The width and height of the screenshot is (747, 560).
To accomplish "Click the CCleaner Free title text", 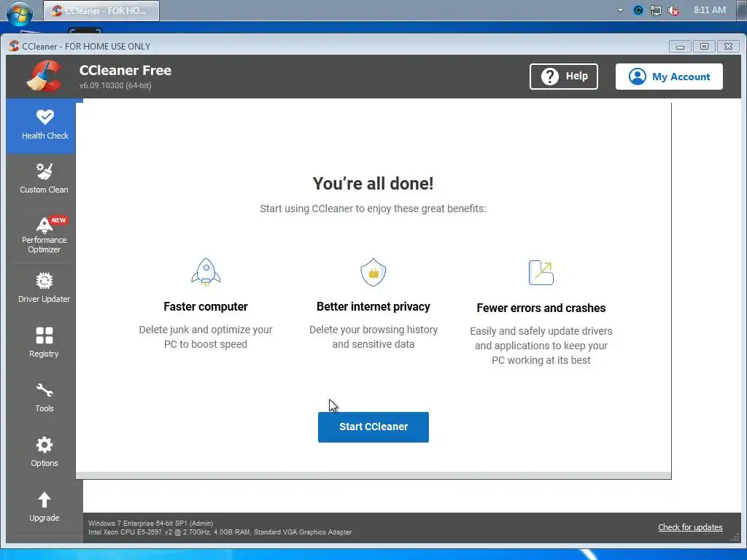I will pos(125,70).
